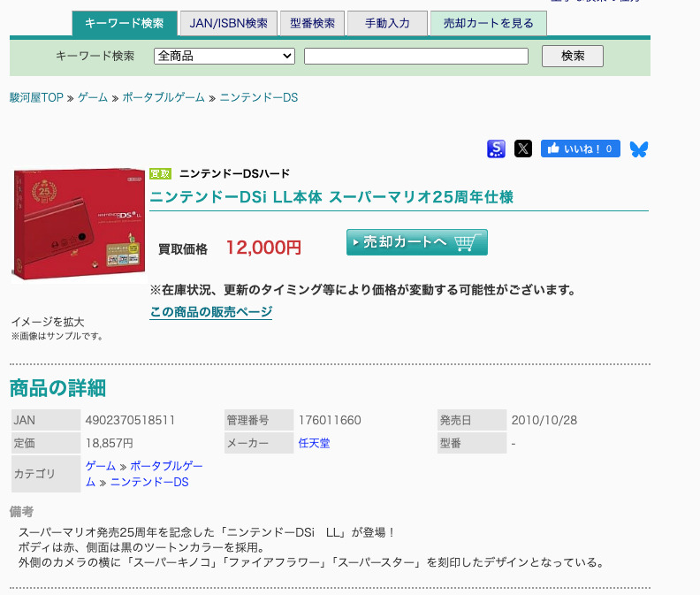Screen dimensions: 700x595
Task: Open ポータブルゲーム breadcrumb link at top
Action: (164, 97)
